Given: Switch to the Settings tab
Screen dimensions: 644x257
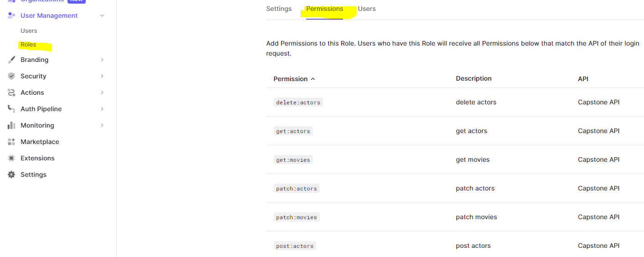Looking at the screenshot, I should click(279, 9).
